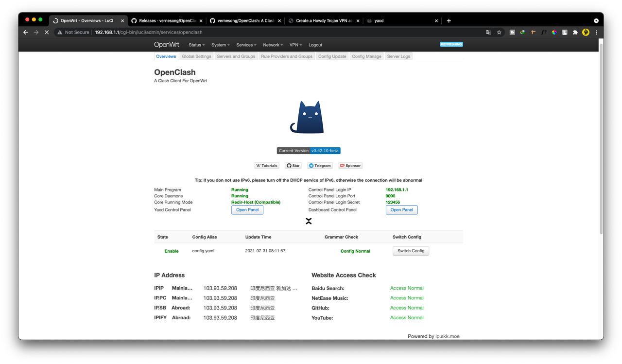
Task: Click the login secret value 123456
Action: tap(393, 202)
